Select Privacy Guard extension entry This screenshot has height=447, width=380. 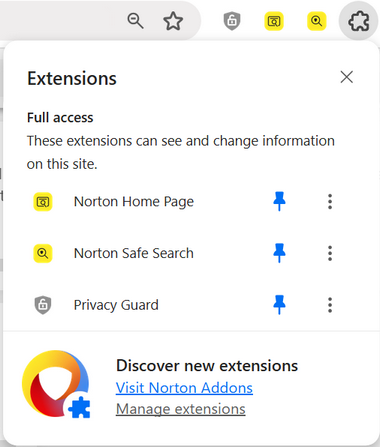140,305
